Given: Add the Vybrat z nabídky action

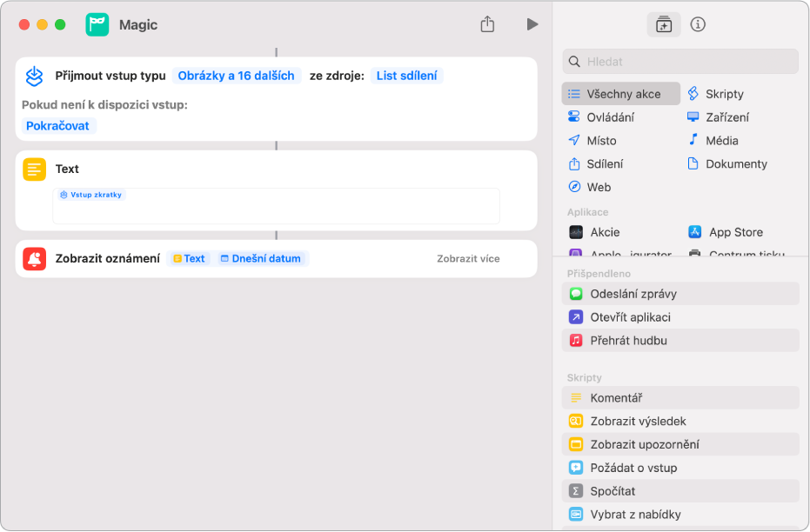Looking at the screenshot, I should pos(680,515).
